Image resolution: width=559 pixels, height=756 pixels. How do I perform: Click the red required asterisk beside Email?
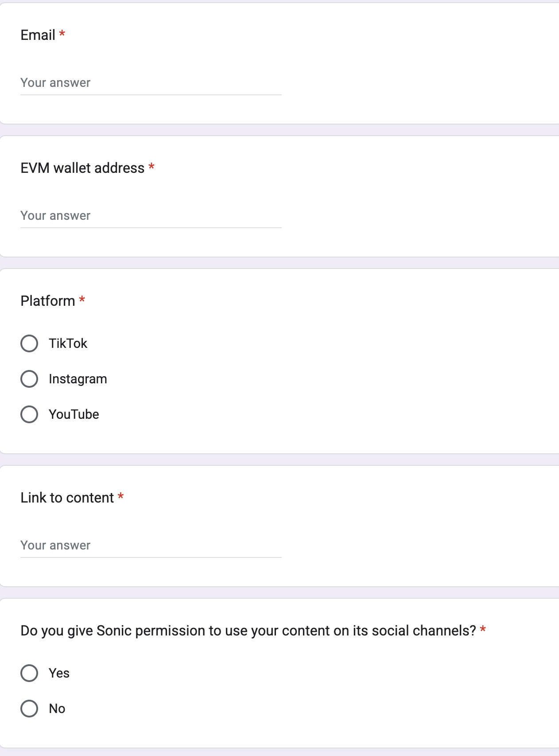coord(62,34)
